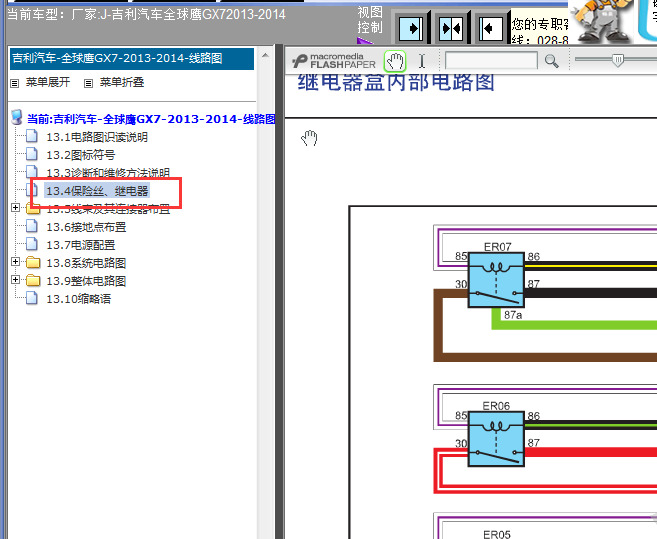657x539 pixels.
Task: Expand the 13.8系统电路图 folder
Action: click(16, 262)
